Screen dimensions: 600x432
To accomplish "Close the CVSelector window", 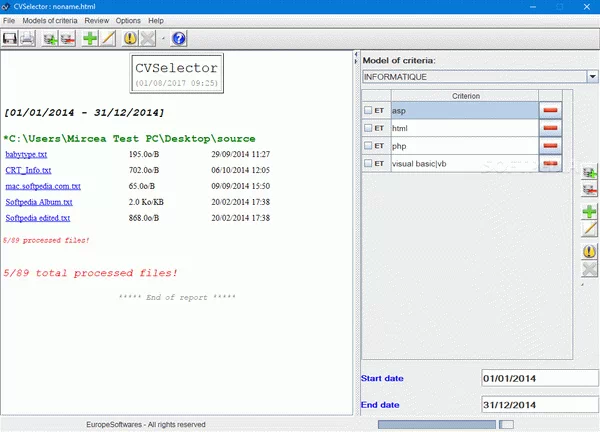I will pyautogui.click(x=587, y=7).
